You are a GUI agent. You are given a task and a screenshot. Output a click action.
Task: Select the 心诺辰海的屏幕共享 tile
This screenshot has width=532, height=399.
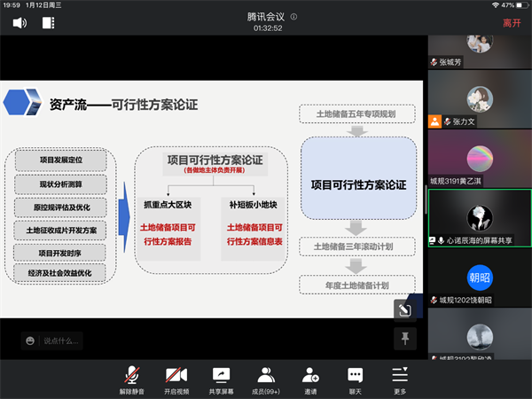tap(480, 217)
